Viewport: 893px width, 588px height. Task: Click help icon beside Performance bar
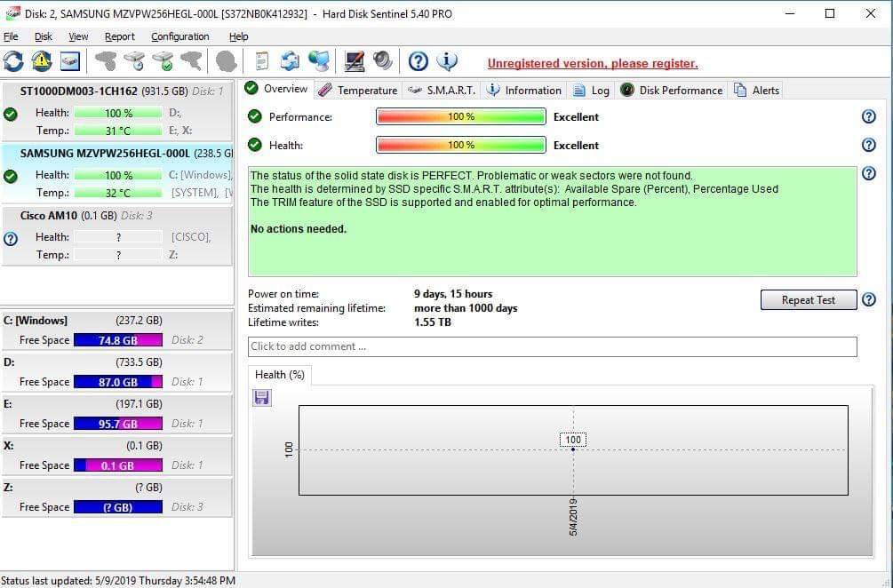(868, 116)
